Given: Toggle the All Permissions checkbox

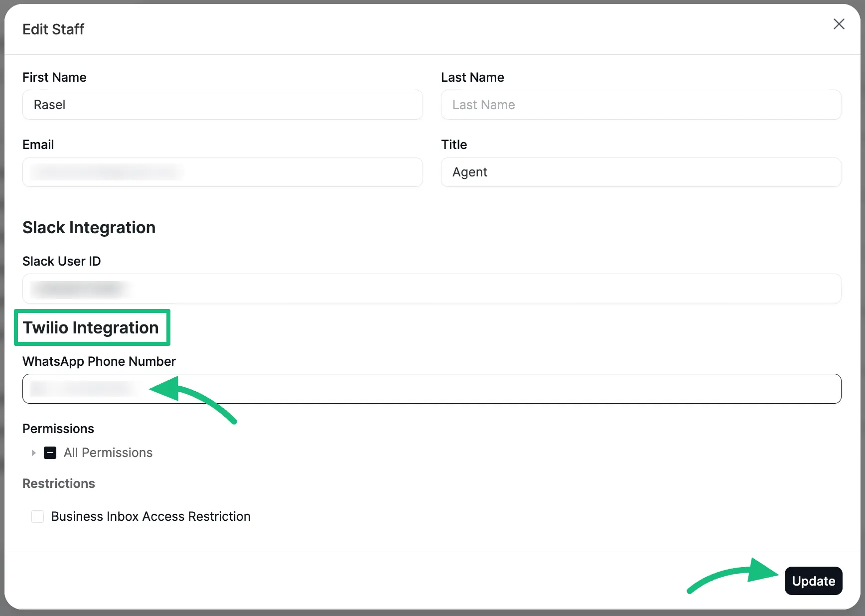Looking at the screenshot, I should click(x=50, y=453).
